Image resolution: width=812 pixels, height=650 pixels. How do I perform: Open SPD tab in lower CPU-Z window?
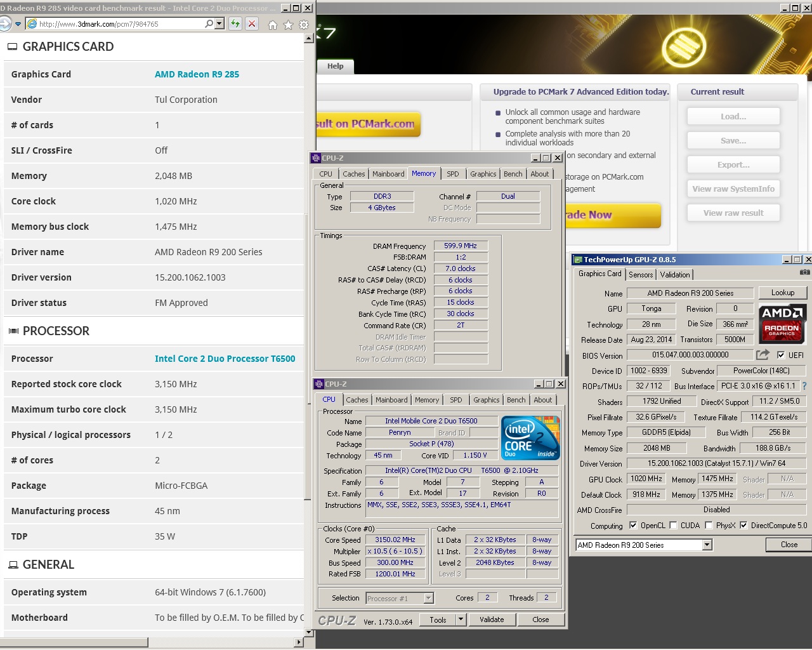click(456, 400)
